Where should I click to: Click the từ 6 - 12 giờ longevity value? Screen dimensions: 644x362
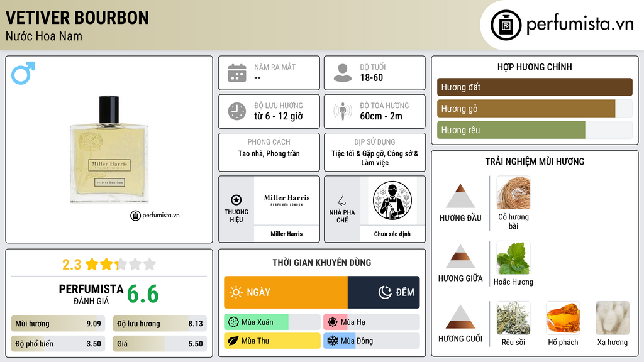(279, 116)
